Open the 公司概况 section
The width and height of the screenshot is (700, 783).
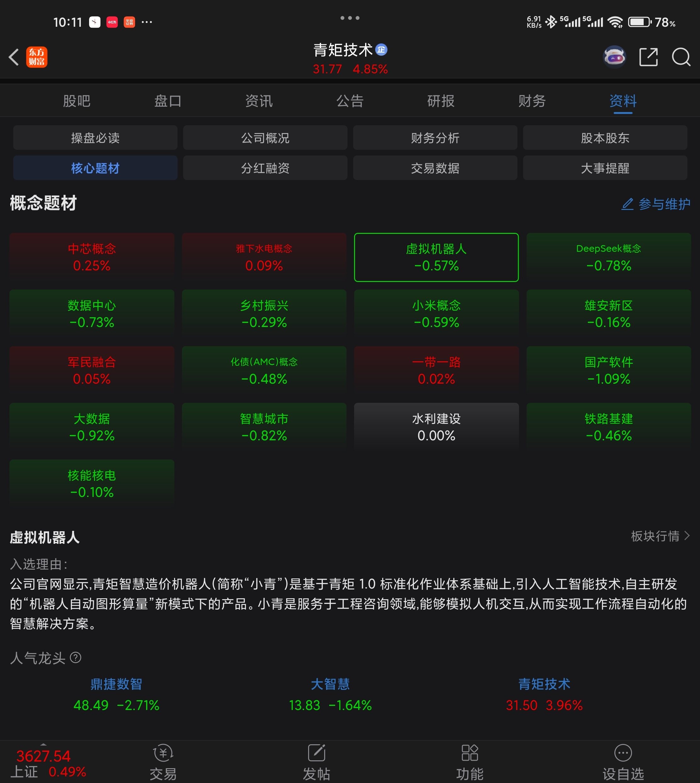coord(265,138)
